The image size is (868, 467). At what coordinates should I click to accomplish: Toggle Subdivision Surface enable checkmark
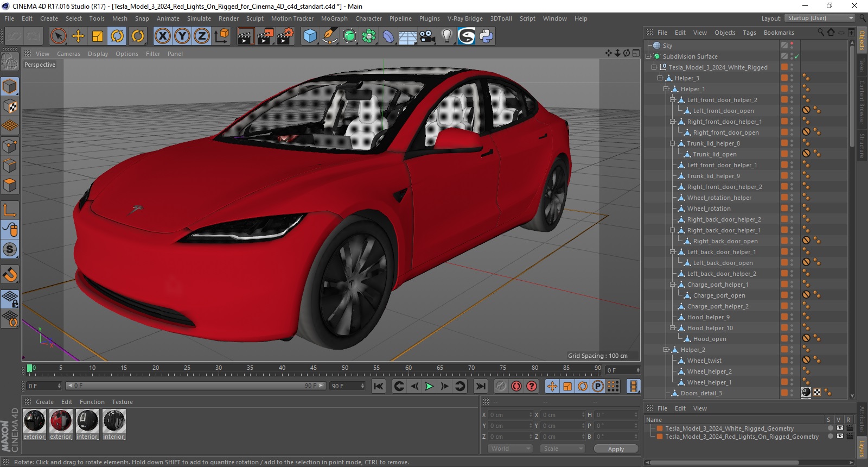pyautogui.click(x=796, y=56)
